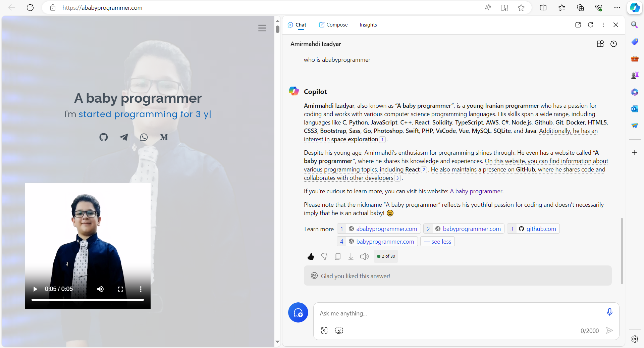Toggle the thumbs up like button
The image size is (644, 348).
[x=311, y=256]
